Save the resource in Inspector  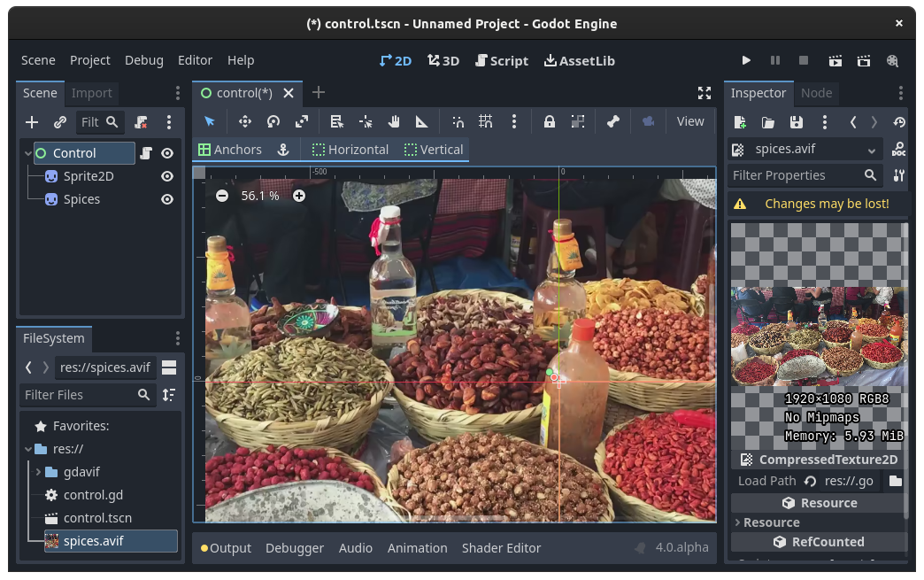click(x=797, y=122)
